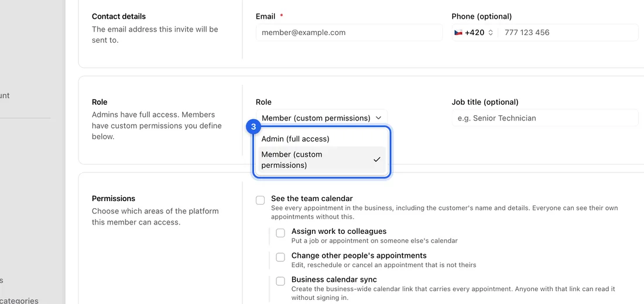Open the +420 country code selector
Image resolution: width=644 pixels, height=304 pixels.
(475, 32)
